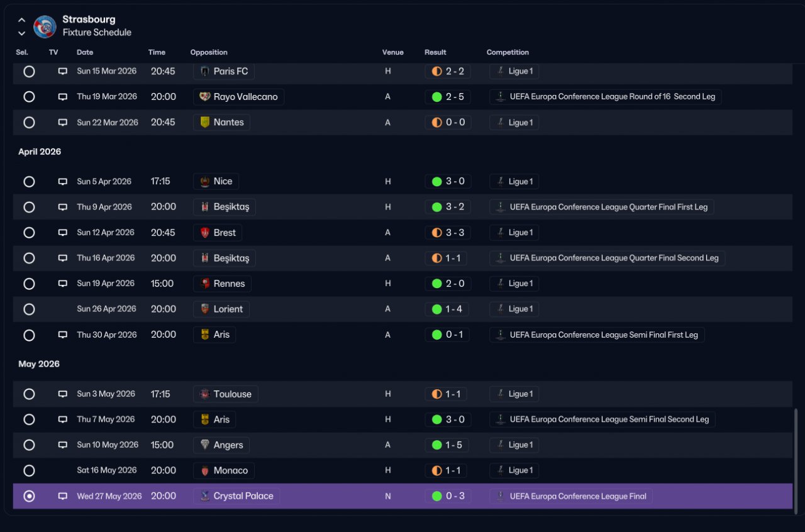Open the 0 - 3 result versus Crystal Palace
This screenshot has height=532, width=805.
pyautogui.click(x=448, y=496)
